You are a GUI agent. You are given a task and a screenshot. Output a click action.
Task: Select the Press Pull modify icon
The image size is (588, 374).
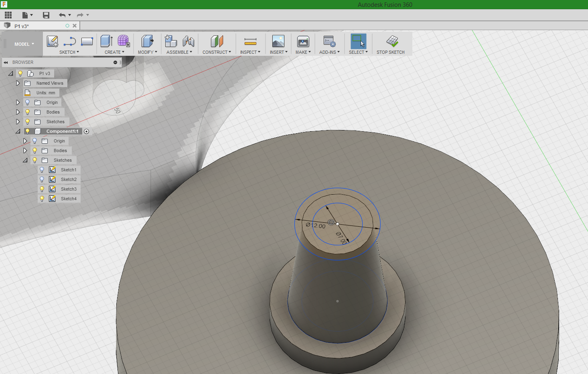(147, 41)
